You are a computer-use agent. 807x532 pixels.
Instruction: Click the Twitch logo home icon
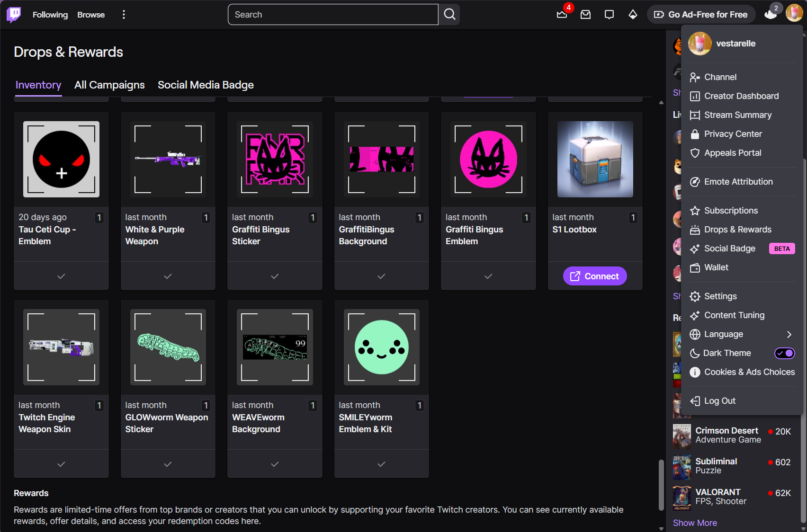coord(14,15)
